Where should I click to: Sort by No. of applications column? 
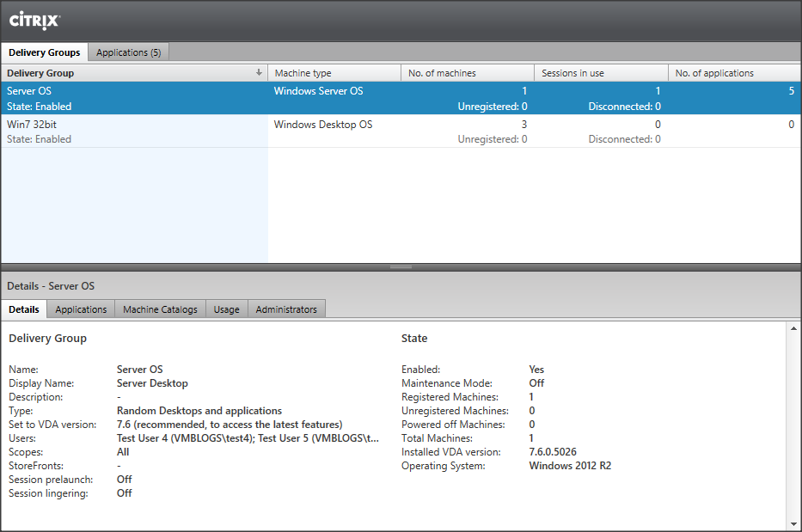(714, 73)
